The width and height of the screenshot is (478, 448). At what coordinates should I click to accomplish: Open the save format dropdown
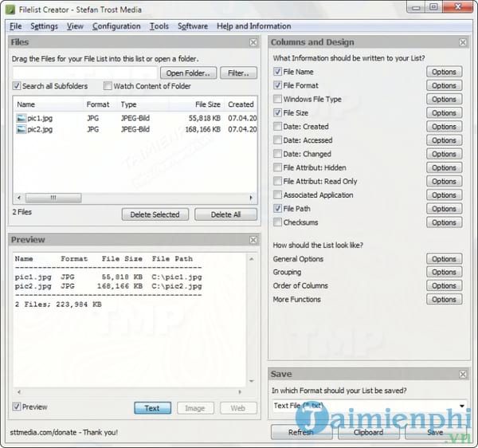point(462,406)
